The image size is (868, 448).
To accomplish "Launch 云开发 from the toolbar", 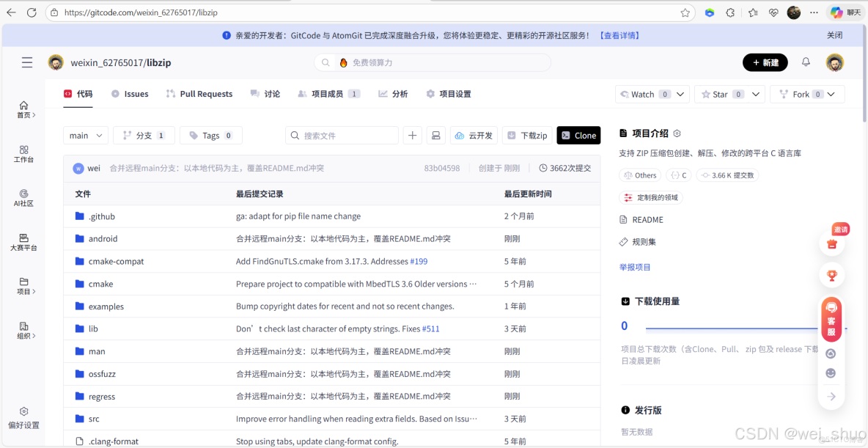I will pos(474,135).
